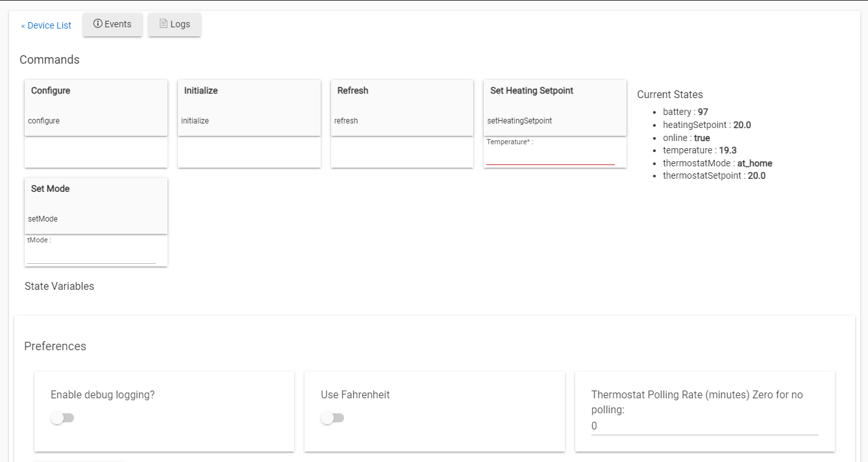
Task: Run the Configure command
Action: tap(95, 107)
